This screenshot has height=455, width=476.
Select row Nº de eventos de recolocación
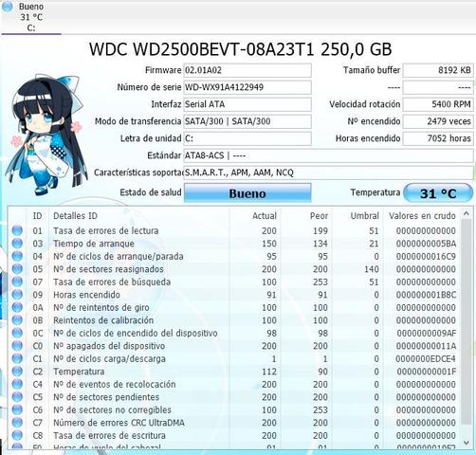(x=234, y=384)
